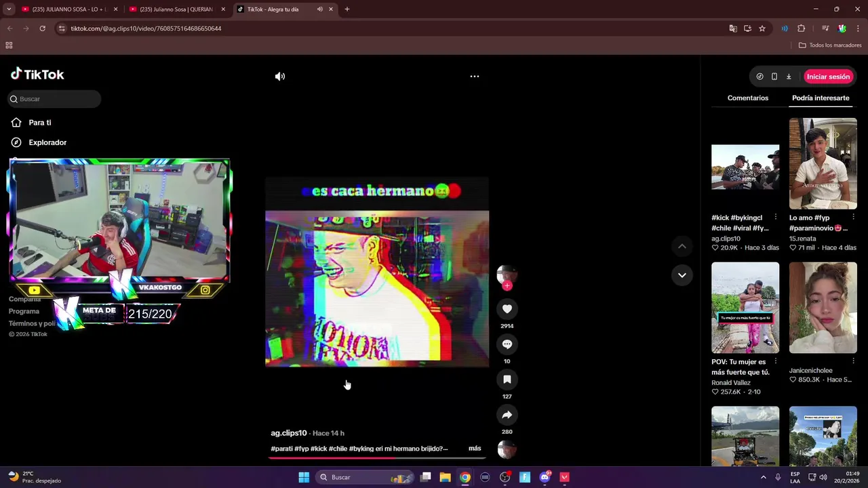Viewport: 868px width, 488px height.
Task: Click the taskbar Buscar search box
Action: tap(366, 477)
